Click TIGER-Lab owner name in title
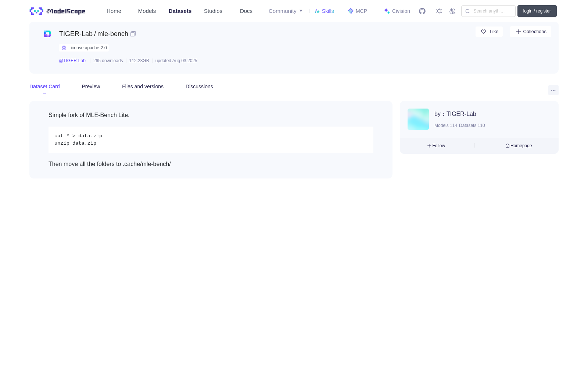 pos(76,34)
